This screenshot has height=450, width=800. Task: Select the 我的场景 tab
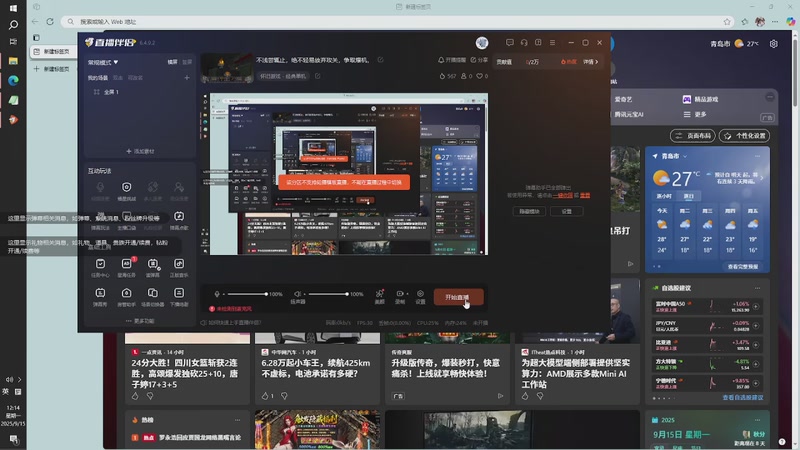pyautogui.click(x=97, y=78)
